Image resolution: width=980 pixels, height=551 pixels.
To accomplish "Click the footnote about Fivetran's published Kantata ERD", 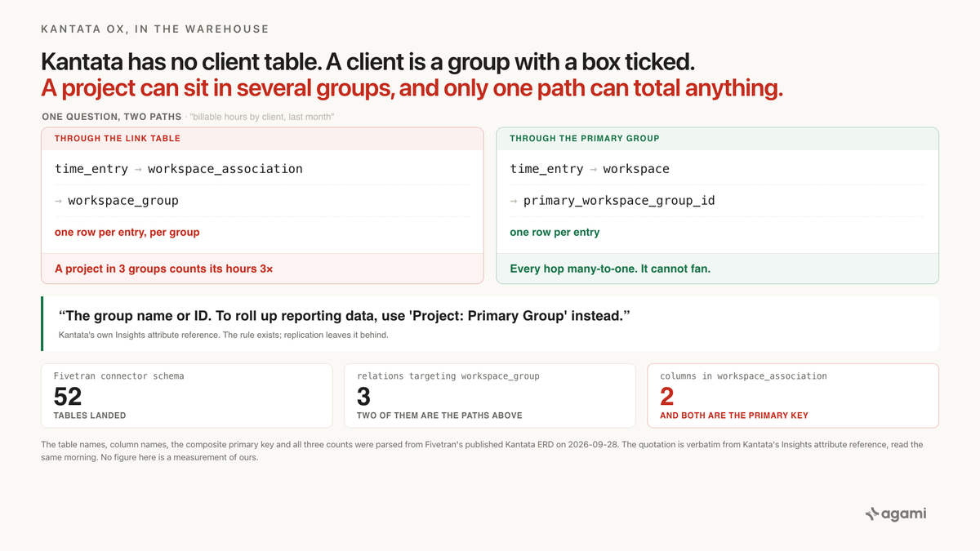I will pos(482,451).
